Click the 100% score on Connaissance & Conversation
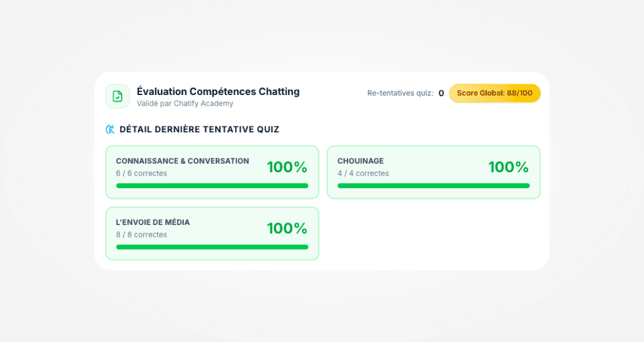This screenshot has height=342, width=644. tap(288, 167)
